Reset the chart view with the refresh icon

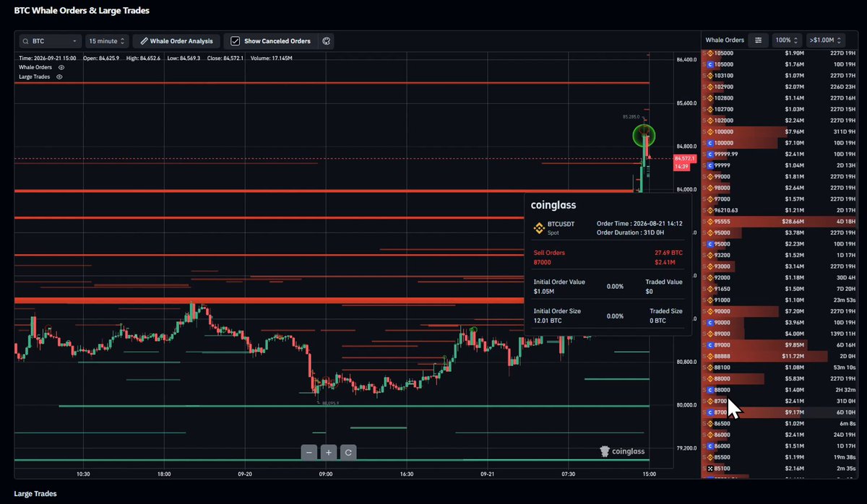[x=348, y=453]
